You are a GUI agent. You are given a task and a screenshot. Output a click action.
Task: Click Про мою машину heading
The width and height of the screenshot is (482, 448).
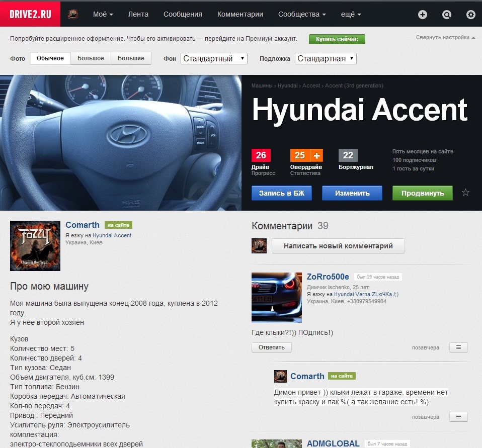[x=49, y=286]
